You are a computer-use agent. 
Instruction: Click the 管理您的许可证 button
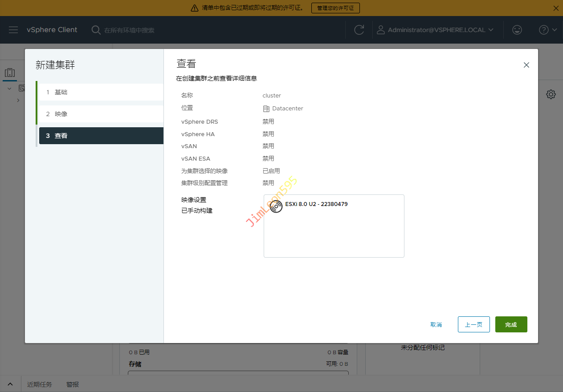click(335, 8)
